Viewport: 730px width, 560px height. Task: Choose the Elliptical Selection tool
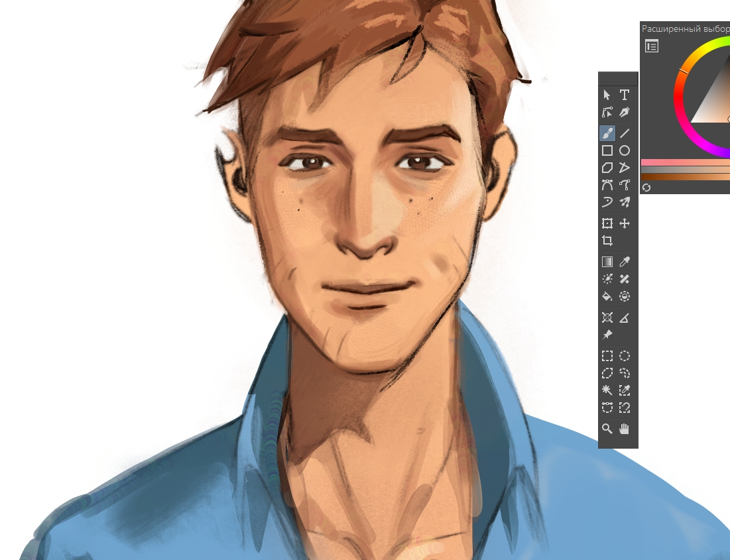(625, 356)
